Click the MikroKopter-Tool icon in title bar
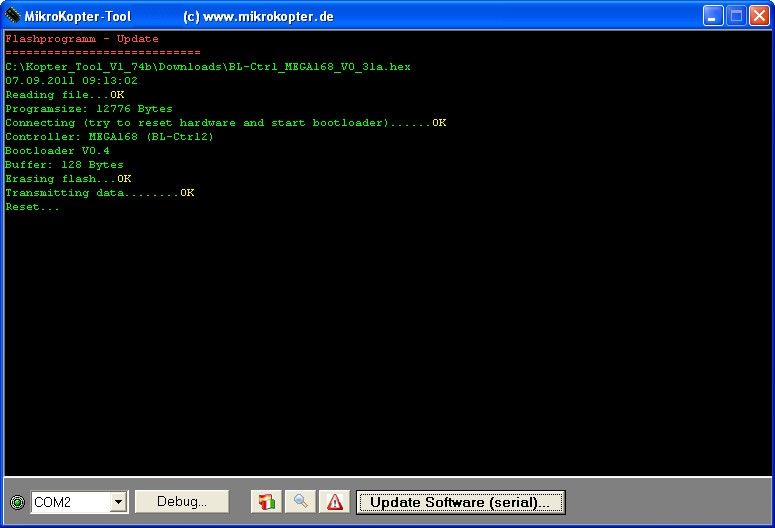Viewport: 775px width, 528px height. click(x=13, y=16)
